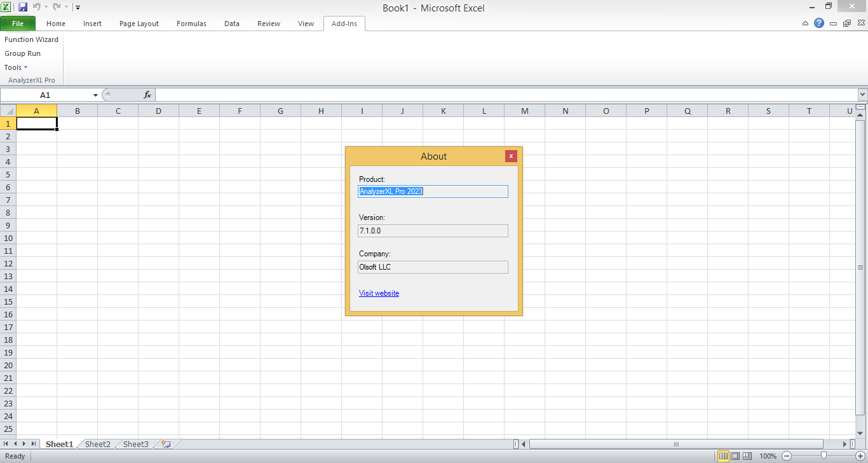
Task: Click the Save icon in Quick Access Toolbar
Action: 23,8
